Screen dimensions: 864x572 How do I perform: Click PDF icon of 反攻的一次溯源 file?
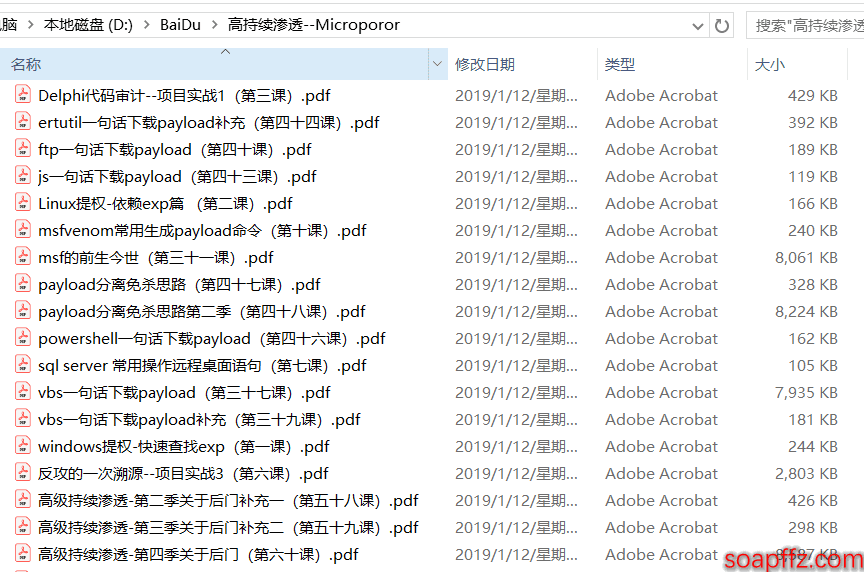(x=23, y=473)
